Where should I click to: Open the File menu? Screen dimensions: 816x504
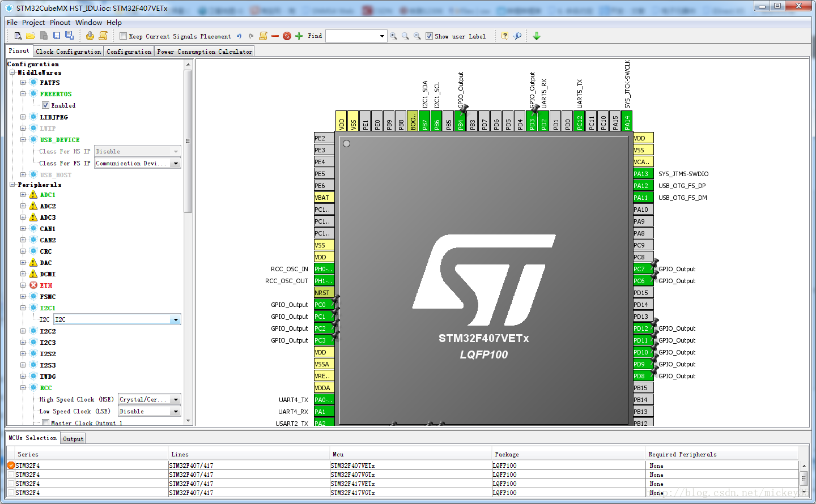pos(12,23)
